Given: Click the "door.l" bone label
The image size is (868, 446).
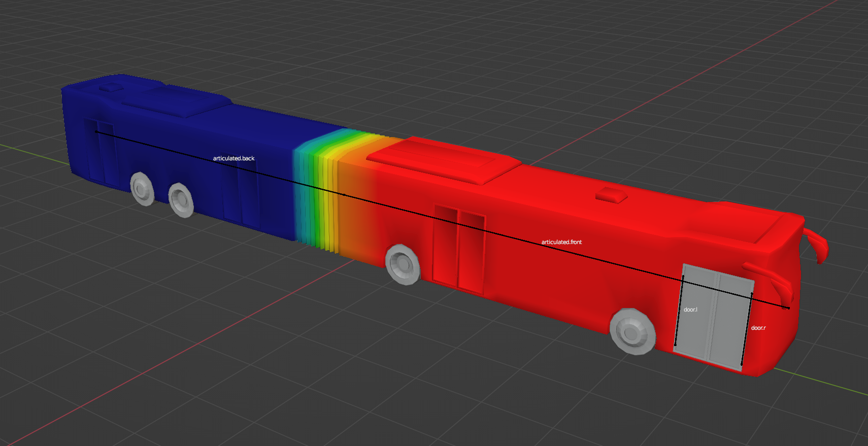Looking at the screenshot, I should pos(690,310).
